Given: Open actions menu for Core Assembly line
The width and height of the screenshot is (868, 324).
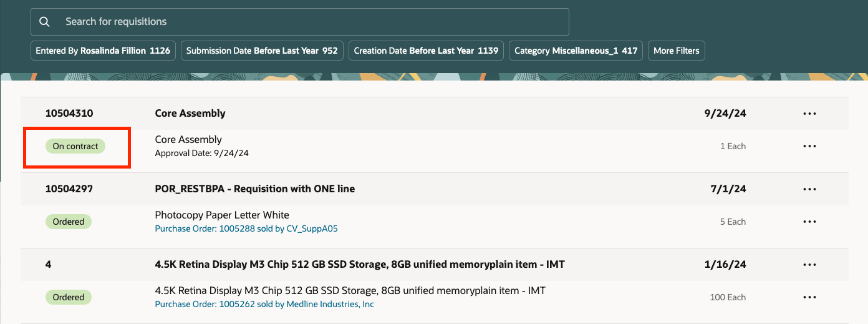Looking at the screenshot, I should click(809, 146).
